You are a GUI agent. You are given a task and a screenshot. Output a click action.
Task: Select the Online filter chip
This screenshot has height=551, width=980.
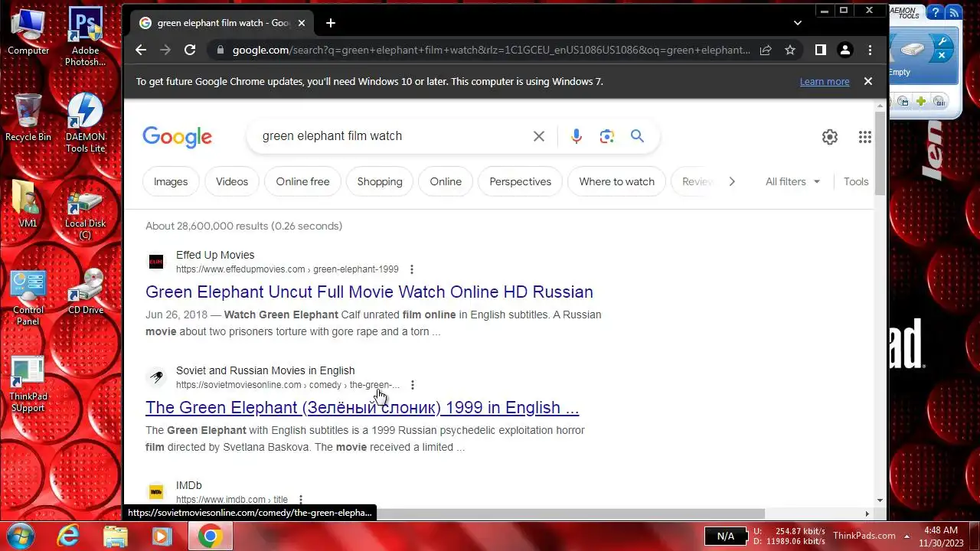[x=446, y=181]
